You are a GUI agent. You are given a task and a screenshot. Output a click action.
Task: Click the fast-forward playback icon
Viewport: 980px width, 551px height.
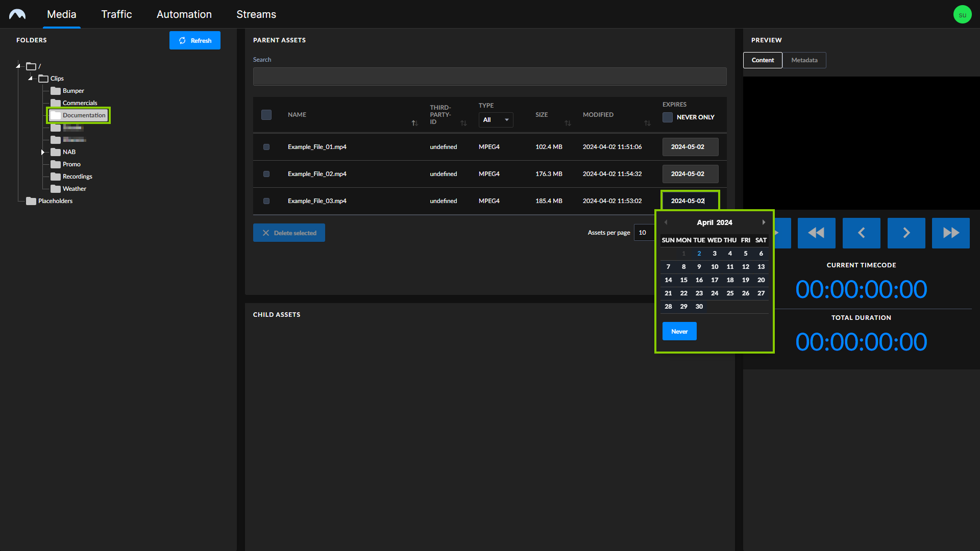click(950, 233)
